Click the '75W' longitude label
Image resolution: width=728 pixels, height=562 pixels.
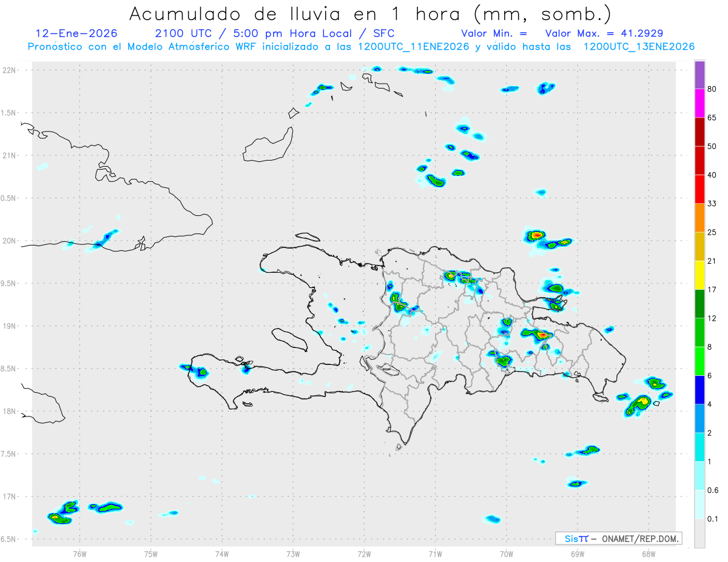click(151, 554)
